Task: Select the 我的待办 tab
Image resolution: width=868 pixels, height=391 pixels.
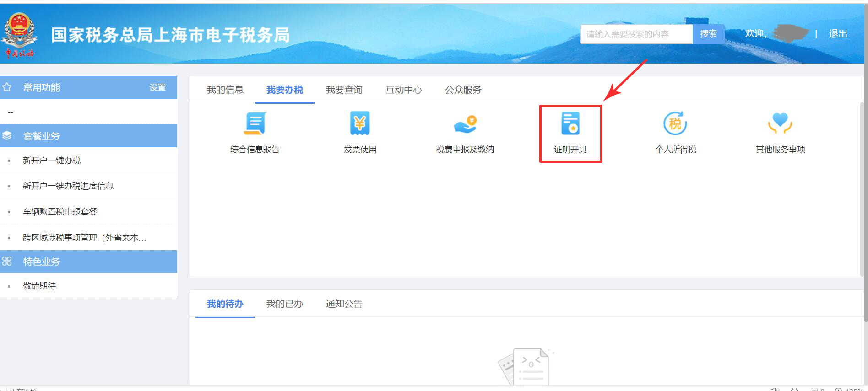Action: coord(225,304)
